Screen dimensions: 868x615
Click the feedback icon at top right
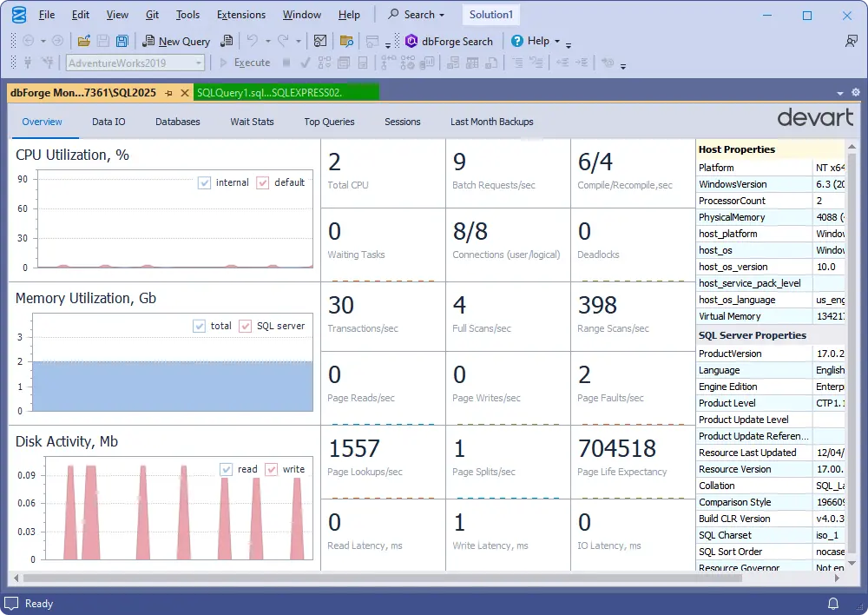coord(852,41)
